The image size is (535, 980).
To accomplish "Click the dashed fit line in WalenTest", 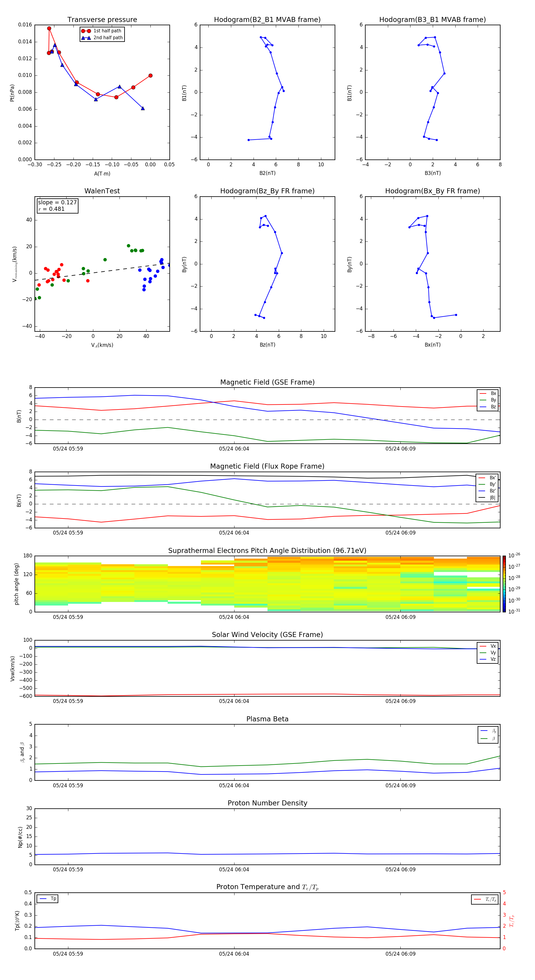I will pyautogui.click(x=102, y=272).
